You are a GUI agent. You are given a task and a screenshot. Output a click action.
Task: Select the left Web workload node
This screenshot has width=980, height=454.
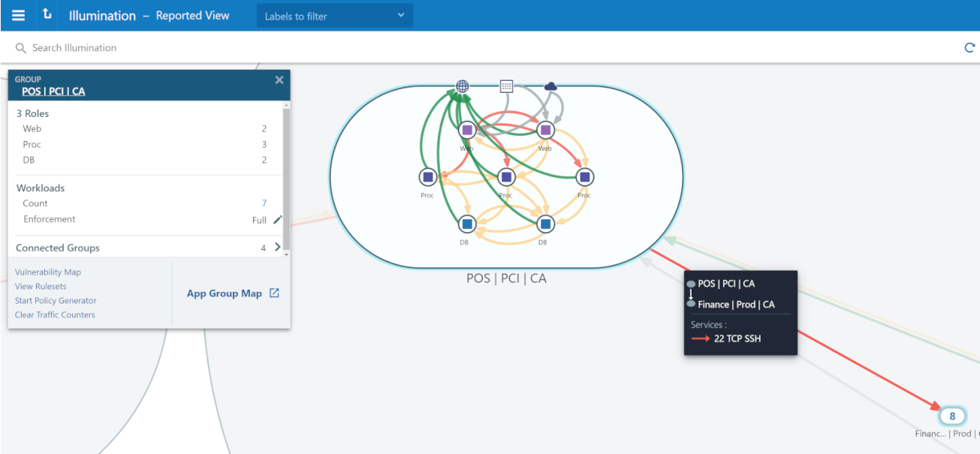click(467, 130)
